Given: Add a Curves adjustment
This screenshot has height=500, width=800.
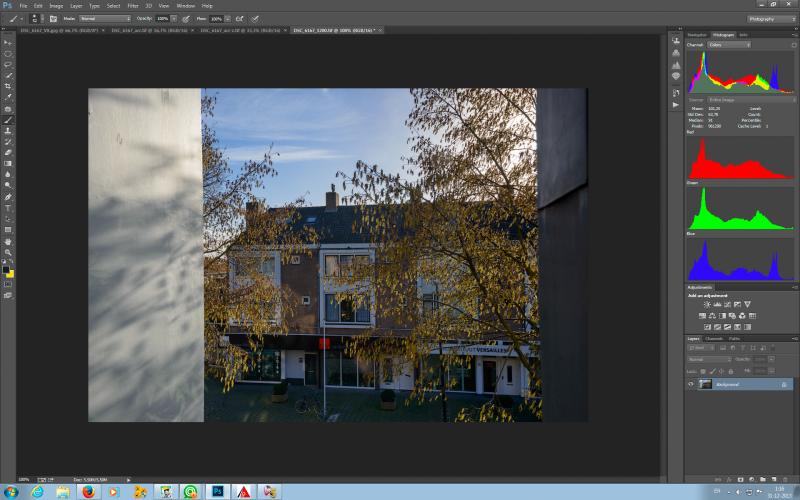Looking at the screenshot, I should 727,305.
